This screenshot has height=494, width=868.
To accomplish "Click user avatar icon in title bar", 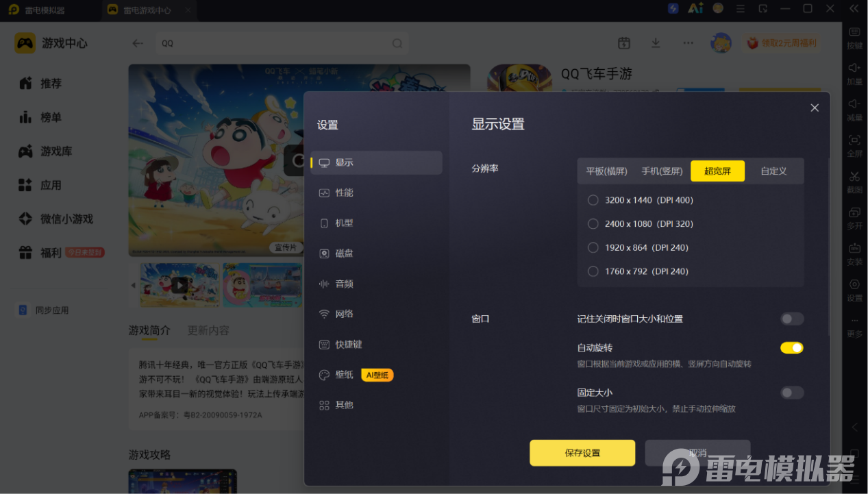I will [x=718, y=8].
